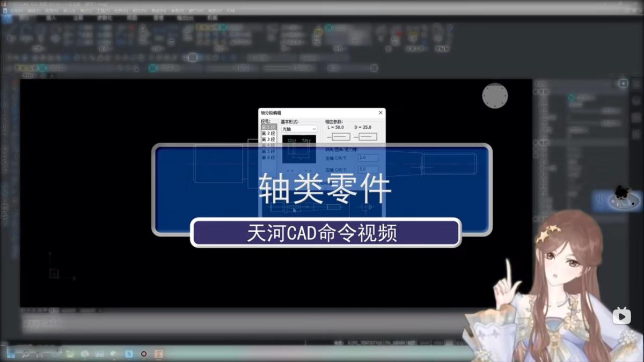Open Windows taskbar search

click(25, 354)
